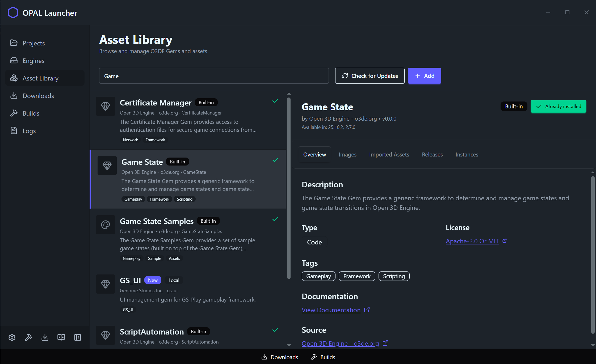This screenshot has height=364, width=596.
Task: Click Framework tag on Certificate Manager
Action: coord(155,140)
